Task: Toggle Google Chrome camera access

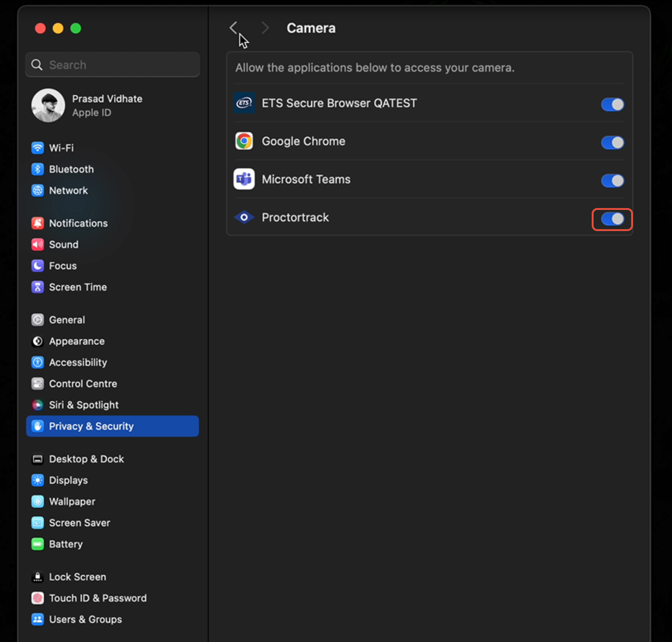Action: (x=612, y=142)
